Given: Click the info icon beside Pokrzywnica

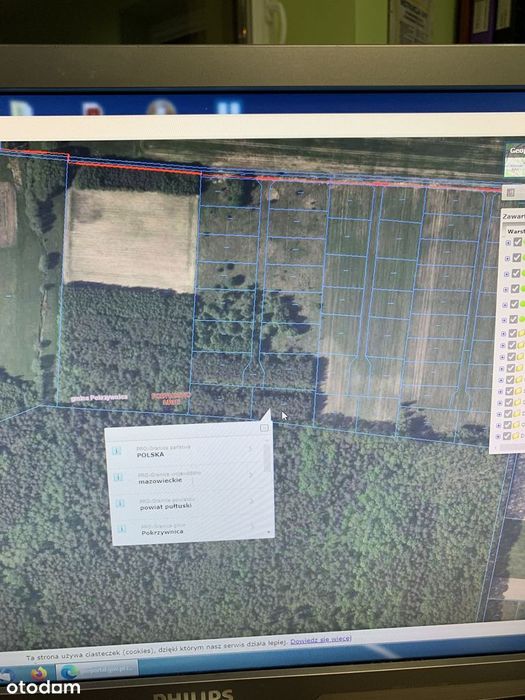Looking at the screenshot, I should (x=121, y=529).
